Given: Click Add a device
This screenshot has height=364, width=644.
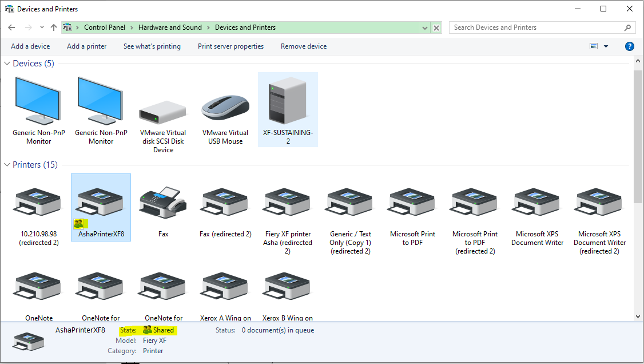Looking at the screenshot, I should click(30, 46).
